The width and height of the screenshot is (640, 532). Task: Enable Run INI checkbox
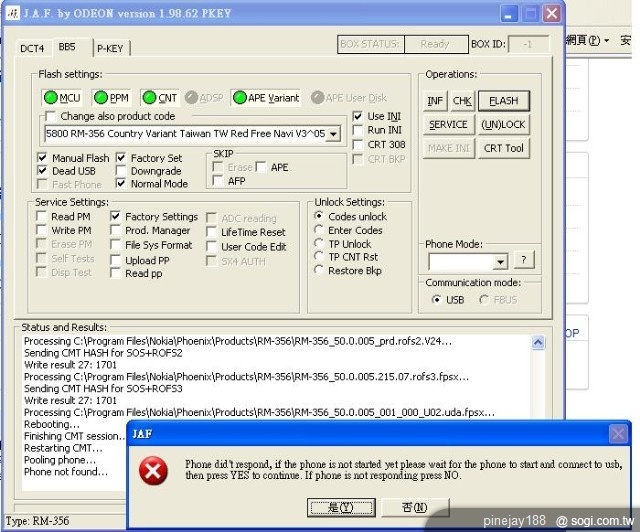[x=358, y=130]
